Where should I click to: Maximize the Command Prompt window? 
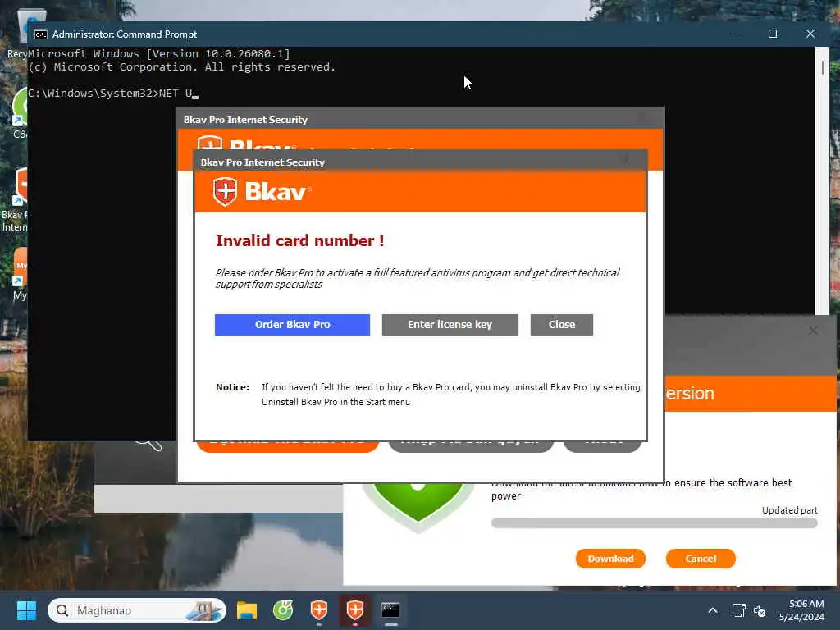point(773,34)
